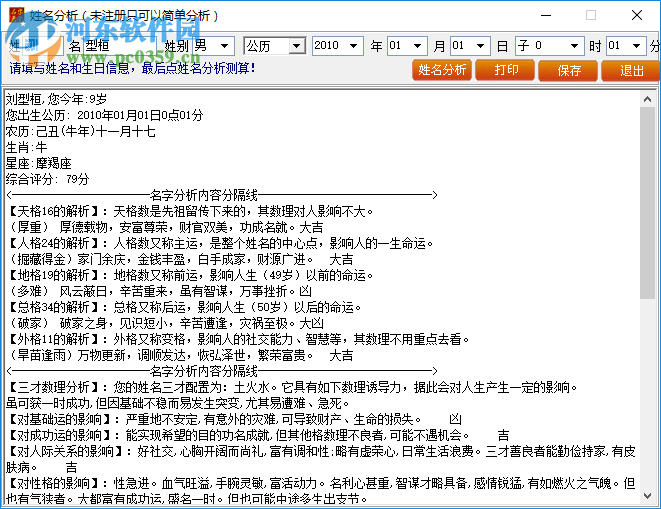Click the 名 given-name input field
661x509 pixels.
[x=120, y=46]
